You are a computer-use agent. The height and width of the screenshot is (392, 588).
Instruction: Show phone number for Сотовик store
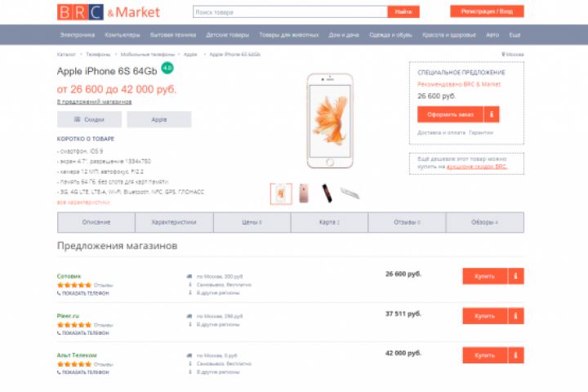(x=82, y=293)
